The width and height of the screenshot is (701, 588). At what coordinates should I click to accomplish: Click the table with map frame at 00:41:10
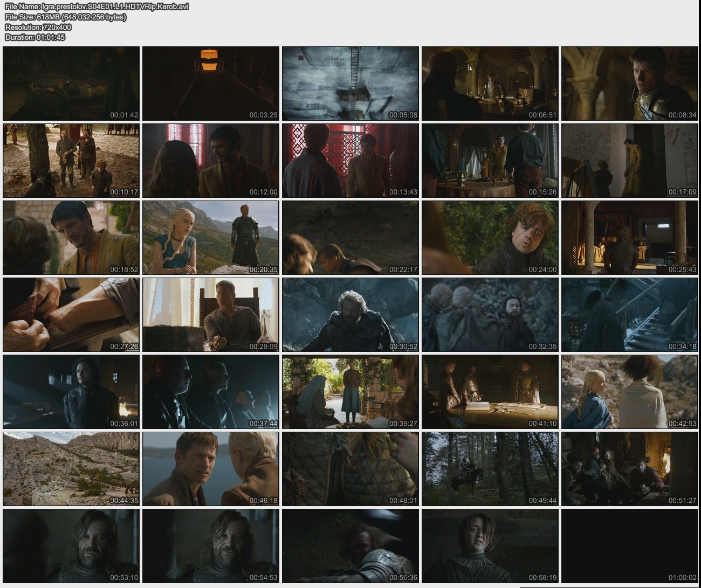pos(490,392)
